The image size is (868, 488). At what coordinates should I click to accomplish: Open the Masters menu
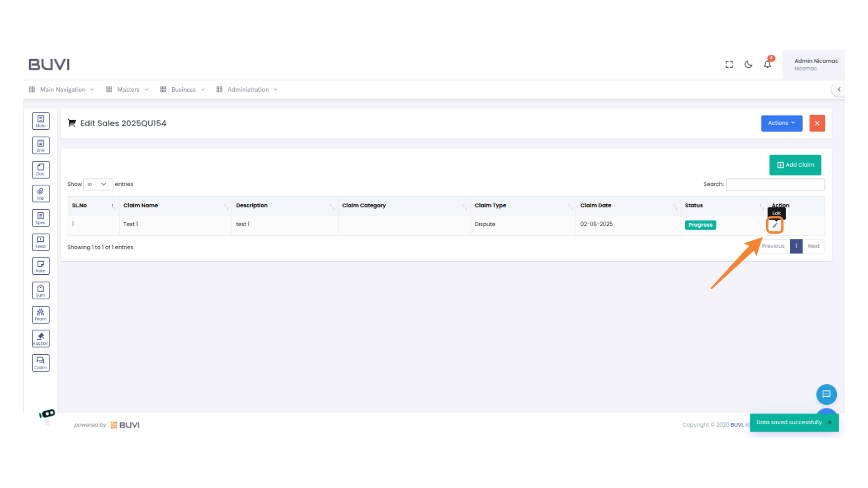(x=128, y=89)
